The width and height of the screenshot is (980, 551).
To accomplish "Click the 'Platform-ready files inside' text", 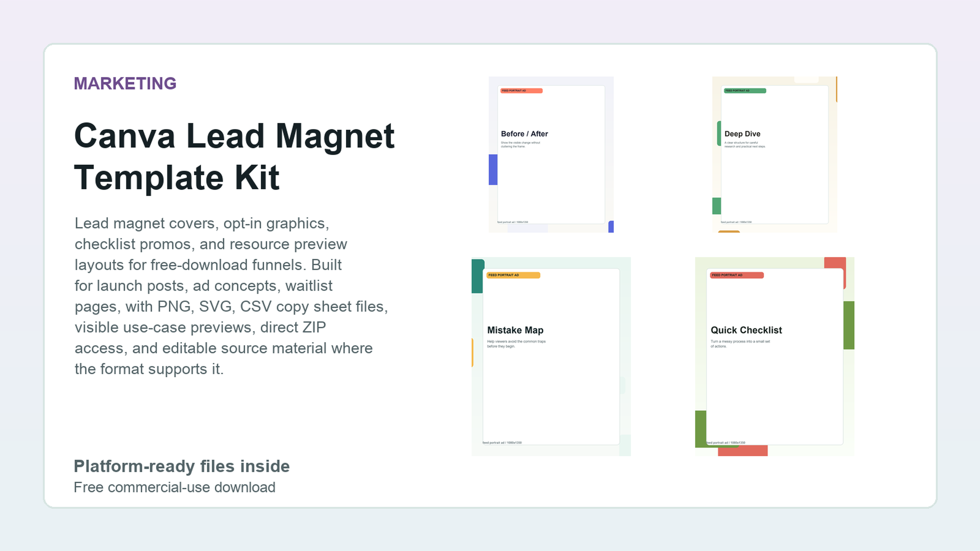I will coord(182,466).
